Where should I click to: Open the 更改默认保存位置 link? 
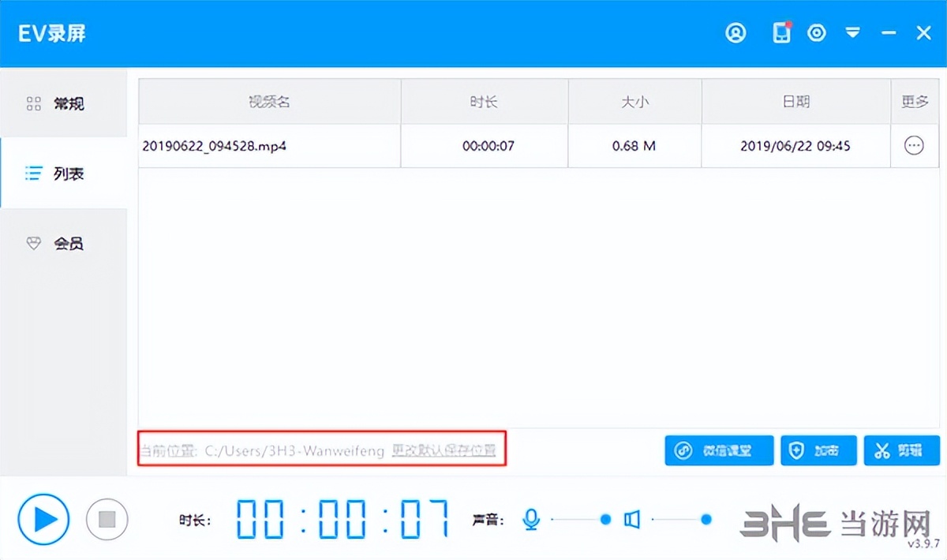coord(444,451)
